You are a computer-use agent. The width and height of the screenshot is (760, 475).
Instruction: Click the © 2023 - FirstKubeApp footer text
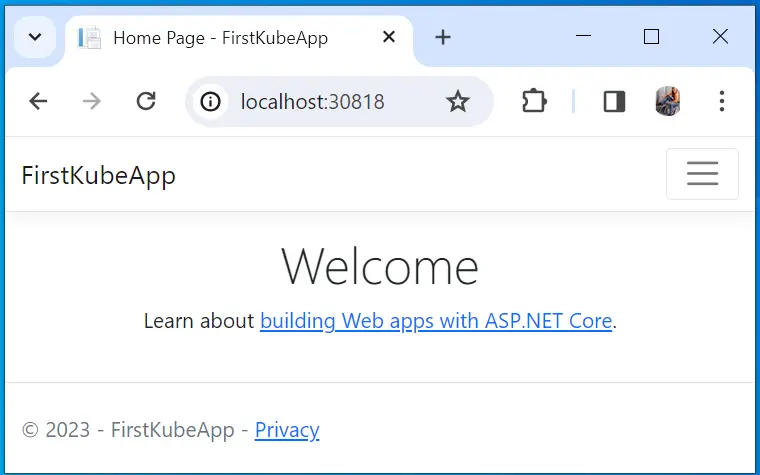[128, 430]
